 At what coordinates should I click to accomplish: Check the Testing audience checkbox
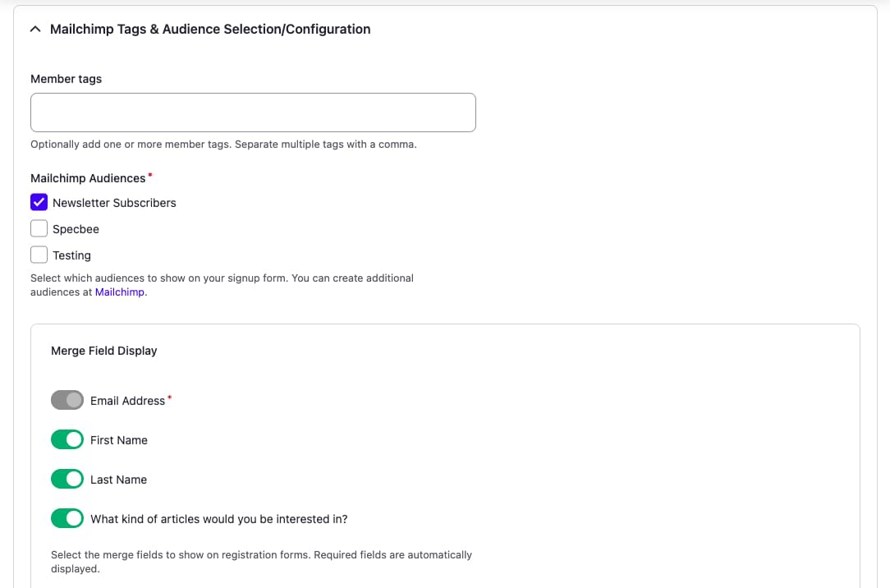pos(39,255)
